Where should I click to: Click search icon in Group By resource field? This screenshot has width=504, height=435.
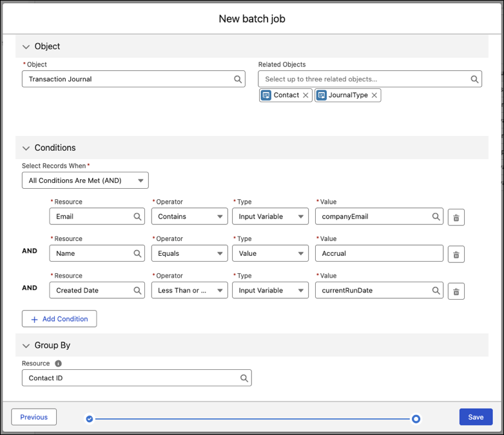pyautogui.click(x=244, y=378)
